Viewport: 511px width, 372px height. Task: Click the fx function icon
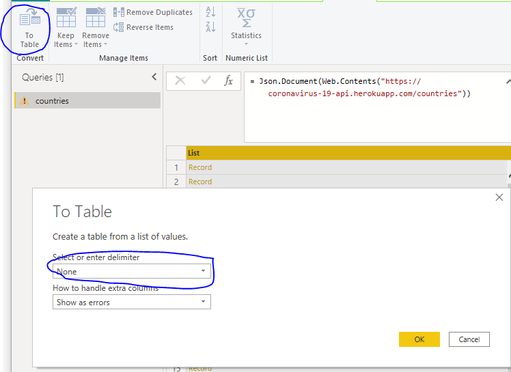pos(228,80)
